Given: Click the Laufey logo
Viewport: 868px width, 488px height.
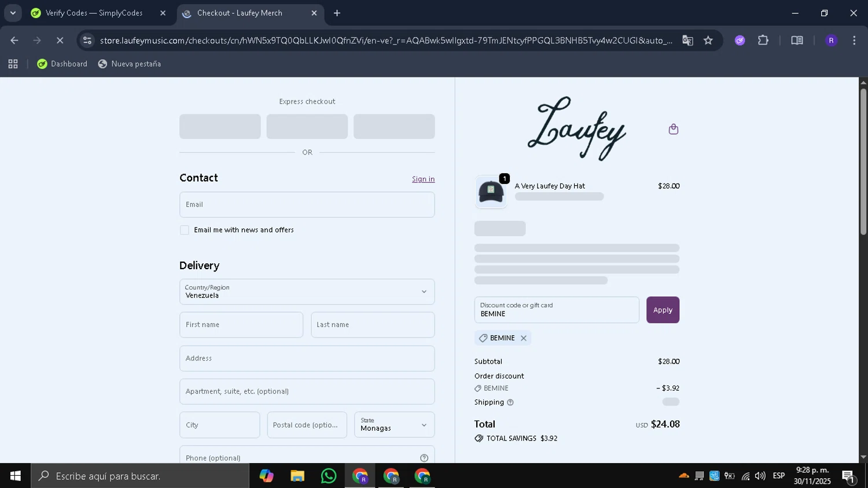Looking at the screenshot, I should tap(576, 129).
